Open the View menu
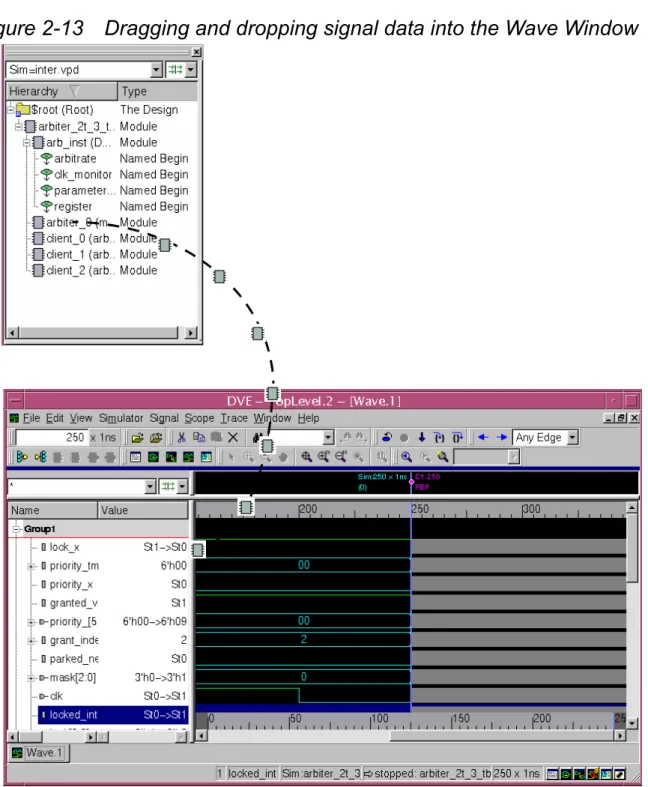This screenshot has width=648, height=787. coord(81,418)
